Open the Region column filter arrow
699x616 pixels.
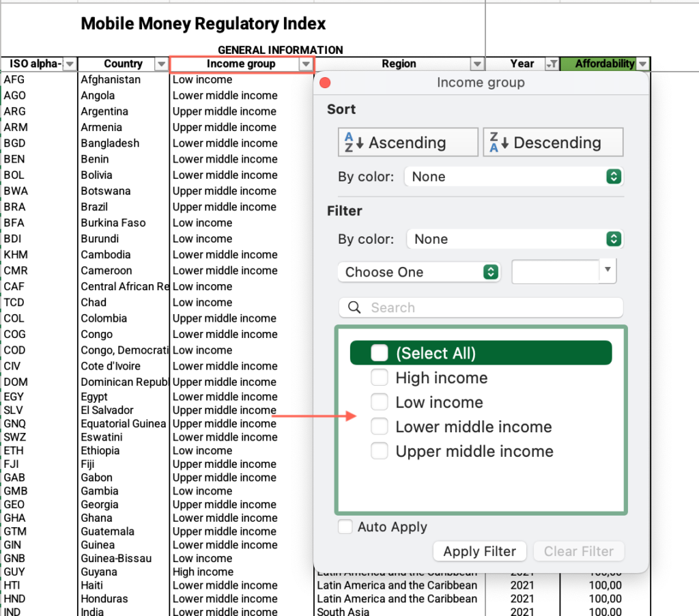(477, 64)
